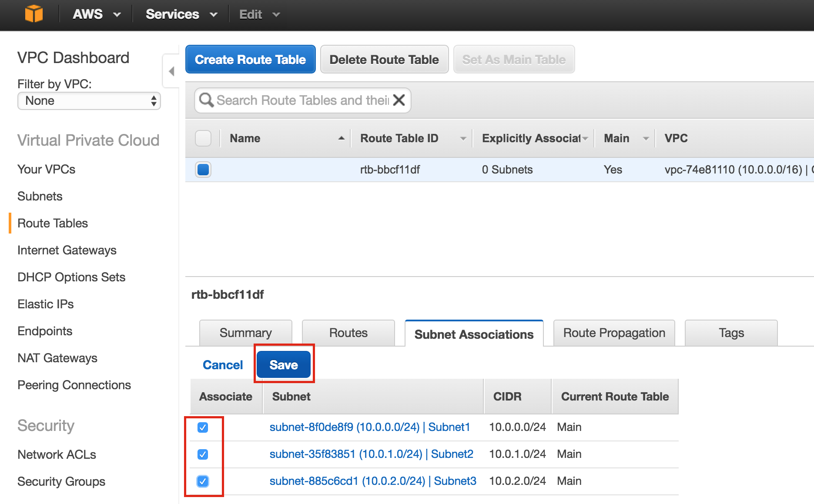Click the AWS orange cube logo
Screen dimensions: 814x504
pos(34,14)
